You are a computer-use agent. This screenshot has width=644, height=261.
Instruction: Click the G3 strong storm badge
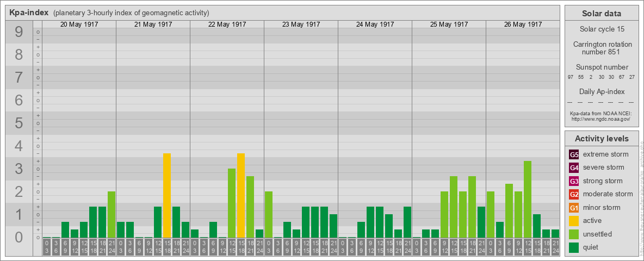tap(574, 181)
